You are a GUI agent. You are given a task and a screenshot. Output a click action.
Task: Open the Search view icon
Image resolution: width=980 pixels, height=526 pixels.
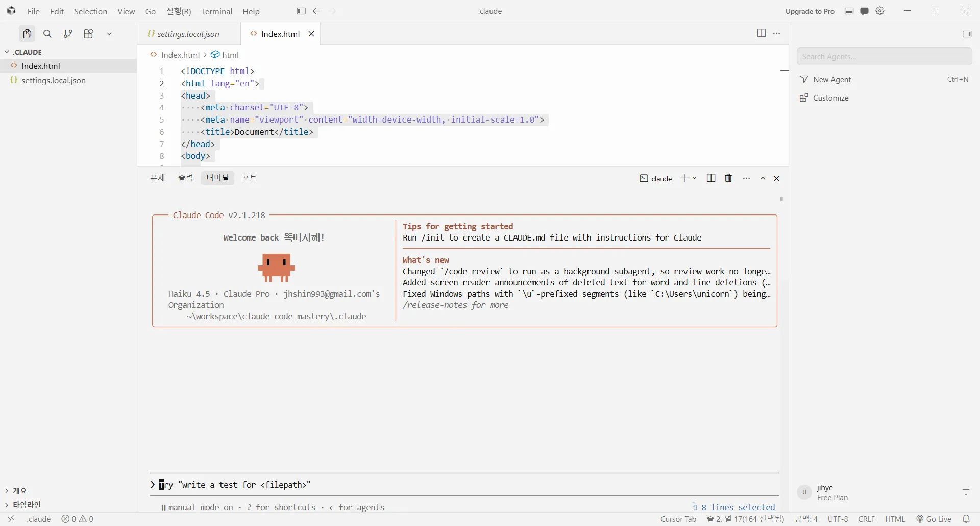point(47,34)
